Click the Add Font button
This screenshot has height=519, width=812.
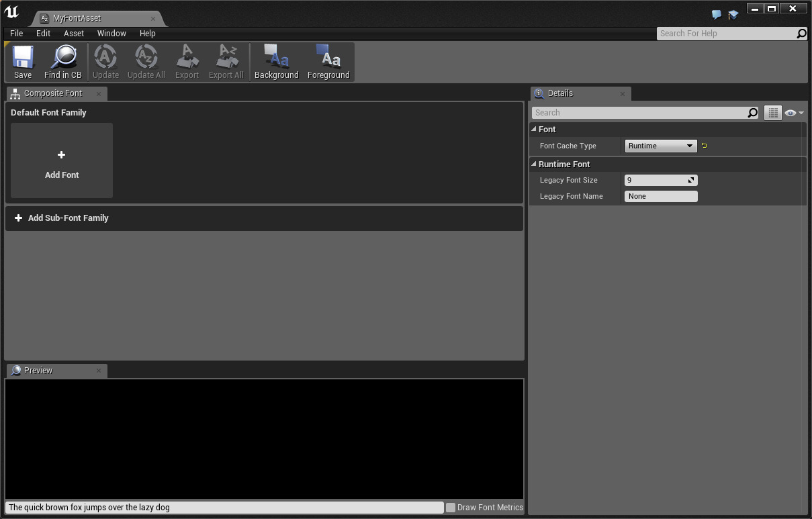pos(62,161)
